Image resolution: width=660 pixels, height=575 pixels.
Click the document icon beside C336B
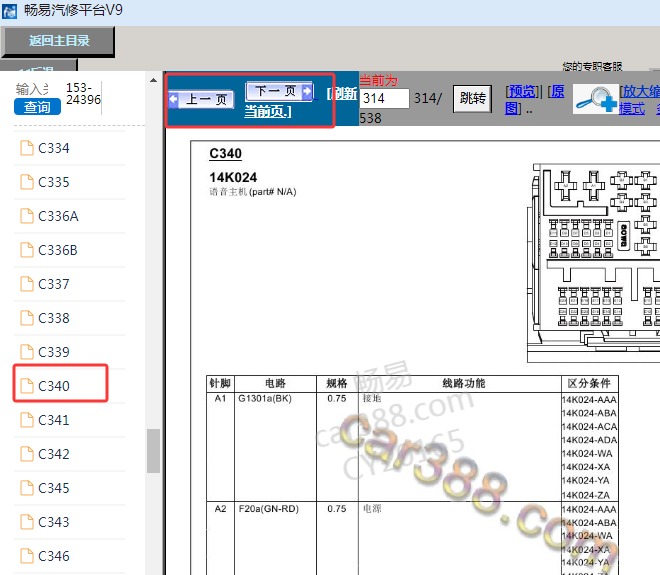point(27,250)
